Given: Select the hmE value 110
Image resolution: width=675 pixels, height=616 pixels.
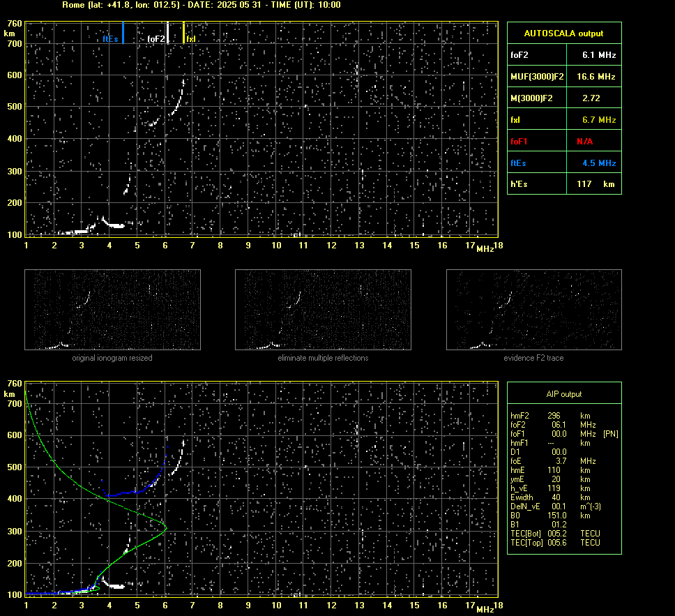Looking at the screenshot, I should (554, 470).
